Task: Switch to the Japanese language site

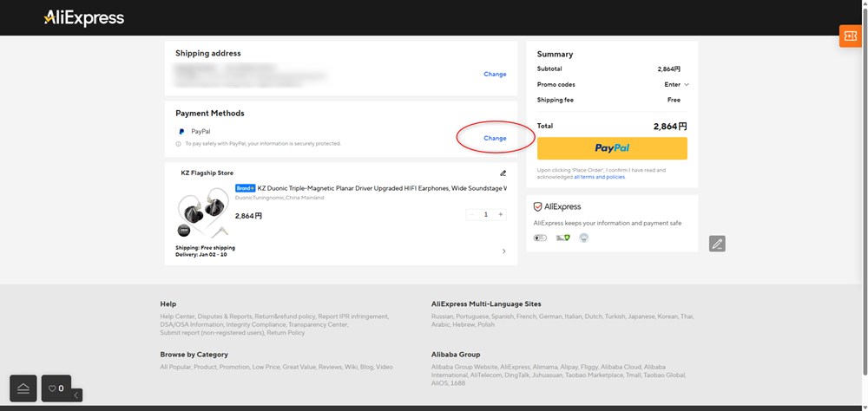Action: point(640,316)
